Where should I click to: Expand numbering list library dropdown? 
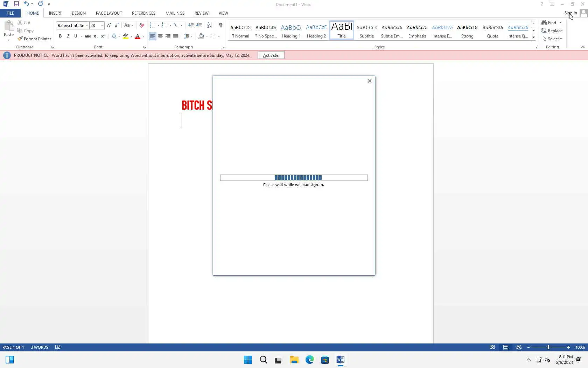click(x=170, y=26)
